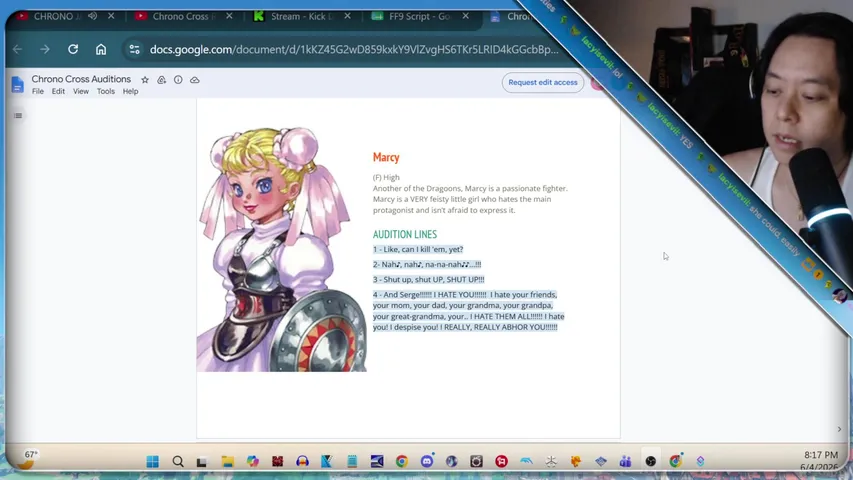
Task: Click the add-to-Drive icon beside the star
Action: click(162, 80)
